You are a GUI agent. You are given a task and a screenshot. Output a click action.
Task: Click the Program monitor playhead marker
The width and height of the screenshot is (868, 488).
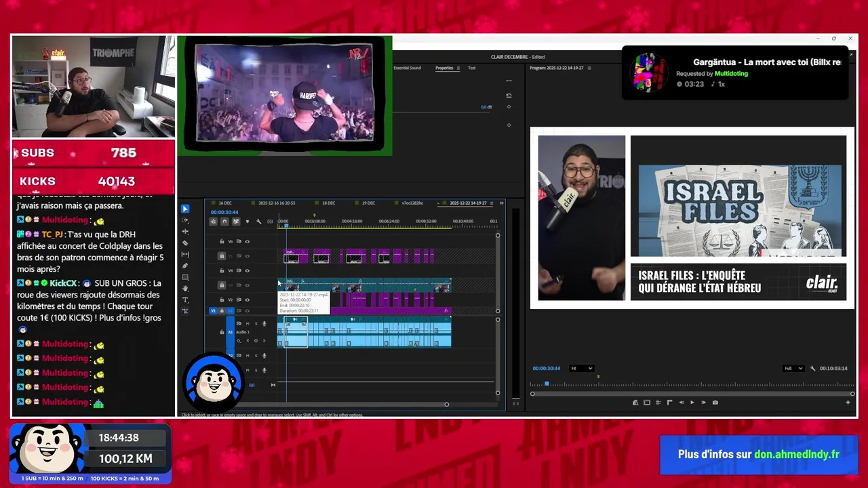(x=547, y=384)
